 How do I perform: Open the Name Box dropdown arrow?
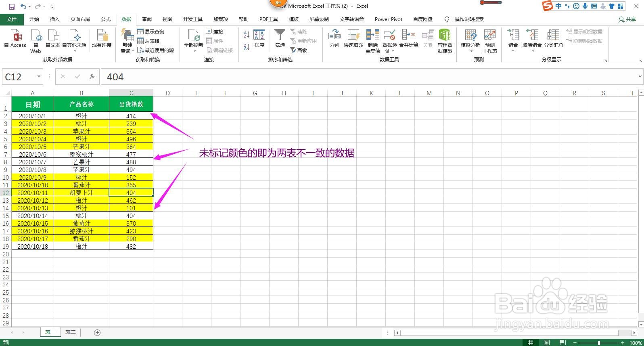point(39,77)
